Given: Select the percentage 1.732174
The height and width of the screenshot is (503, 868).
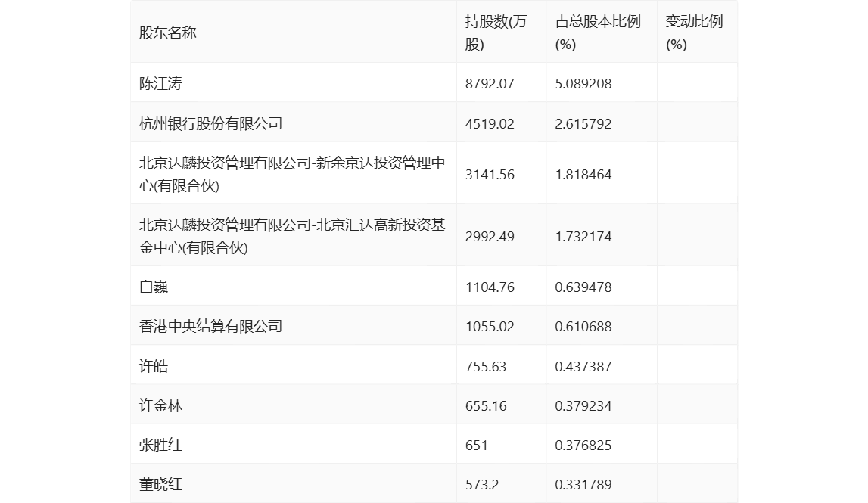Looking at the screenshot, I should point(583,236).
